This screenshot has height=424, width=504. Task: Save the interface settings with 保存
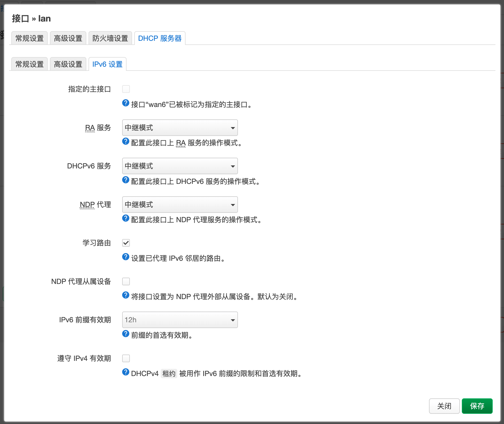[x=477, y=406]
